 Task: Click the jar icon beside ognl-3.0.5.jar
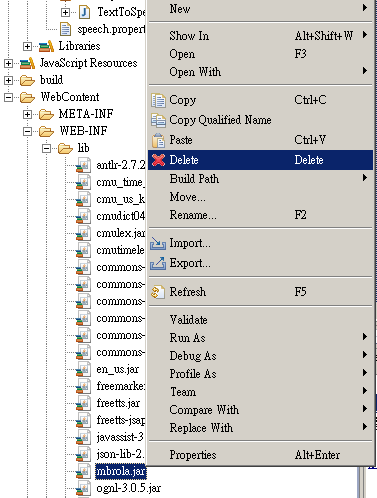tap(83, 488)
